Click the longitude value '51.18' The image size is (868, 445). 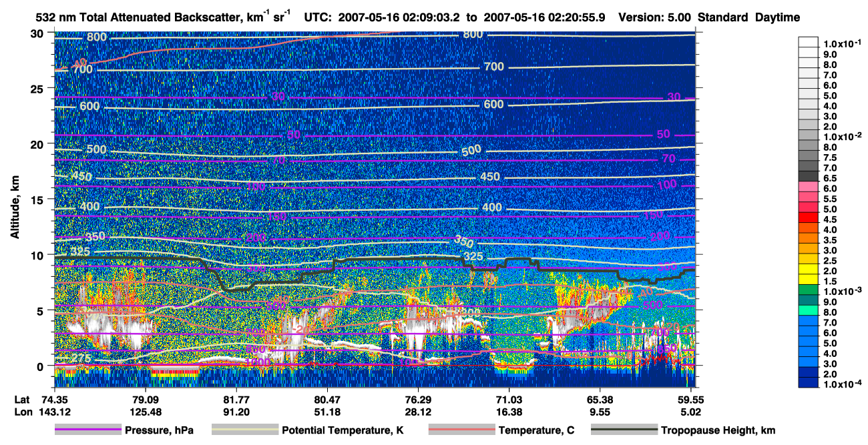[x=327, y=412]
